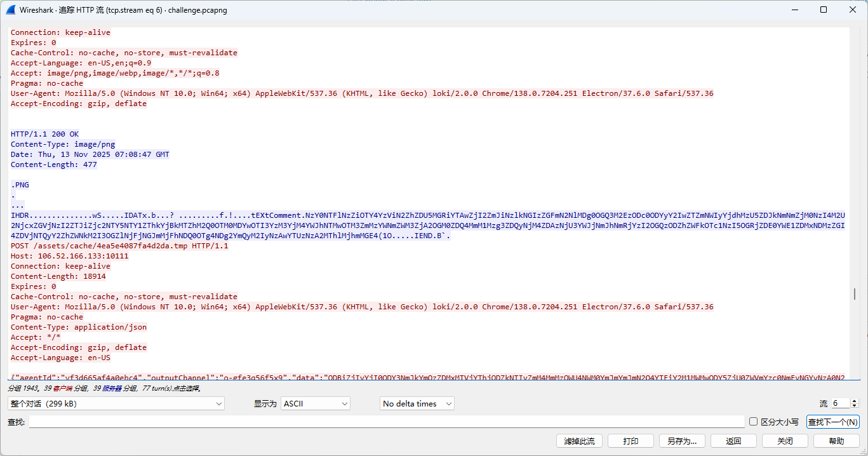The height and width of the screenshot is (456, 868).
Task: Close the window using the title bar X
Action: [x=852, y=10]
